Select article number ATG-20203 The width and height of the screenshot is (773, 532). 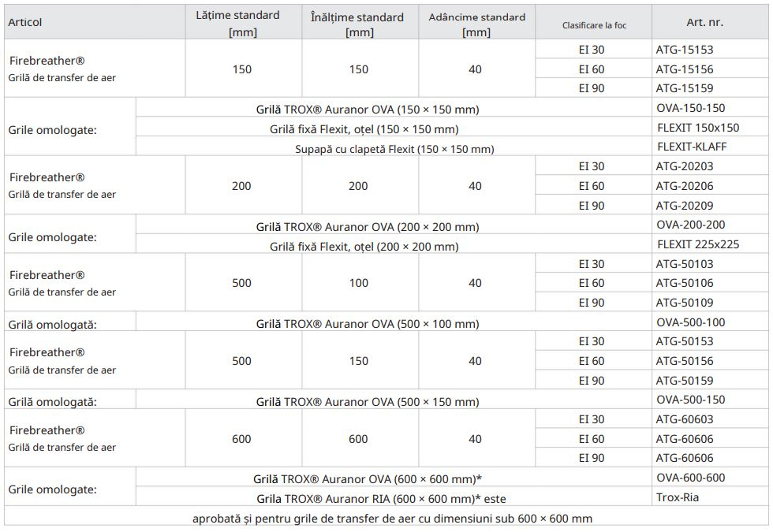pyautogui.click(x=684, y=166)
